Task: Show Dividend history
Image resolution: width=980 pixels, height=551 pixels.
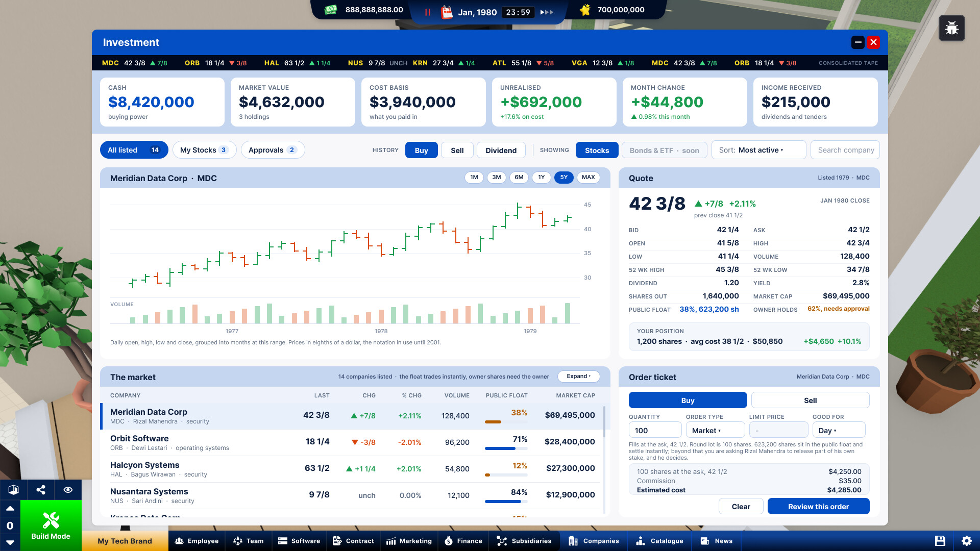Action: pos(501,151)
